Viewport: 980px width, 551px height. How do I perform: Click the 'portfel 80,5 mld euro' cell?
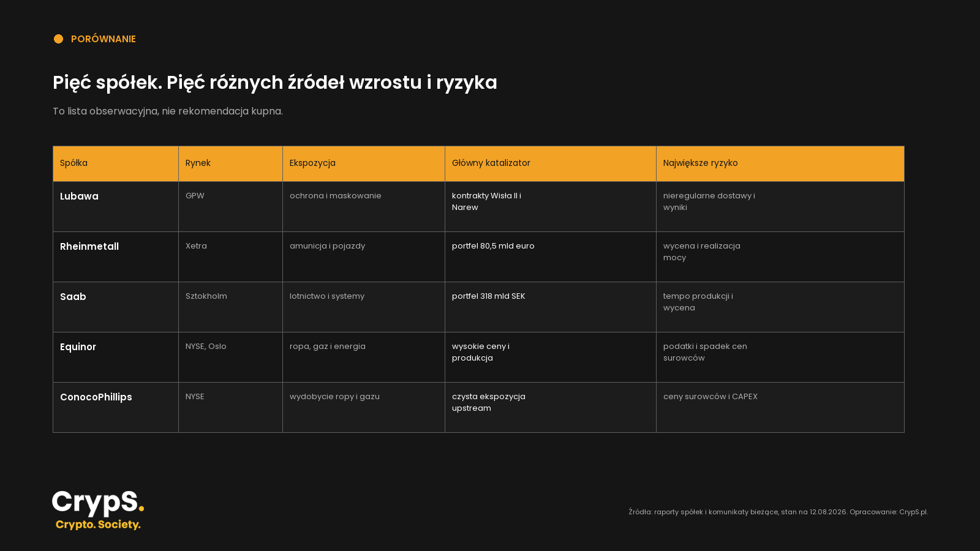coord(551,257)
